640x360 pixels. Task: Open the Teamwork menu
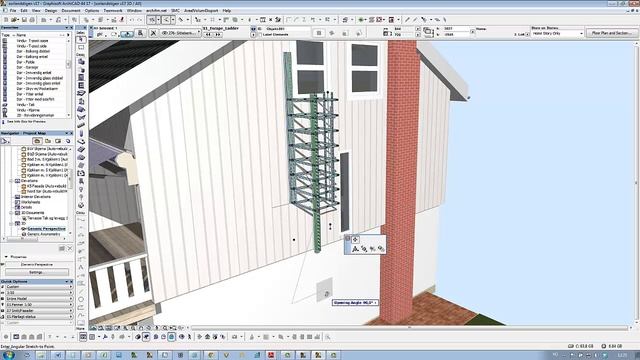(113, 11)
